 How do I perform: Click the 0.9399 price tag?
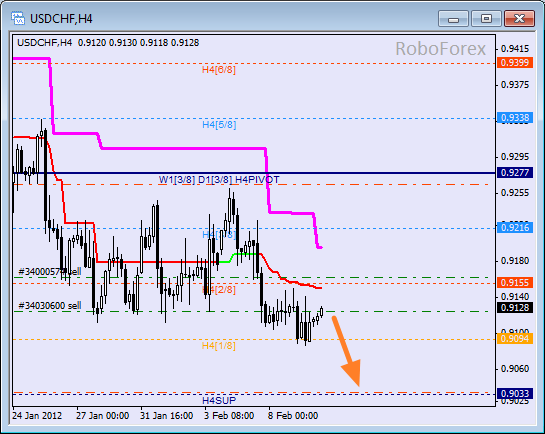(x=515, y=63)
